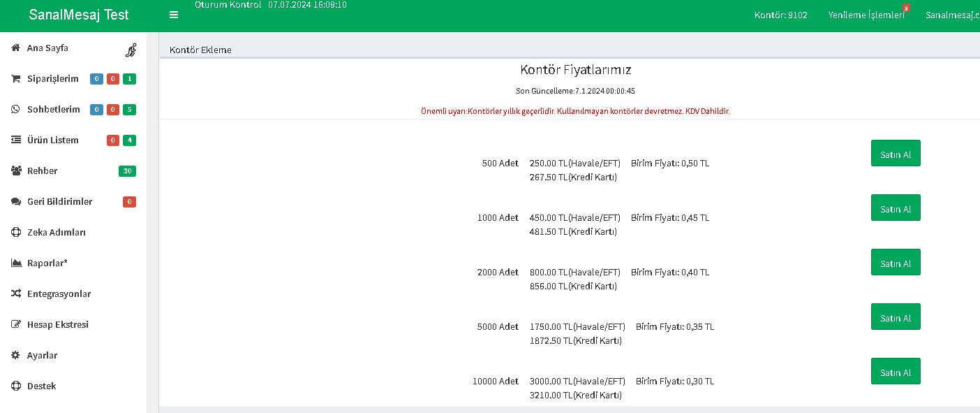Click the chart icon for Raporlar
980x413 pixels.
coord(15,263)
